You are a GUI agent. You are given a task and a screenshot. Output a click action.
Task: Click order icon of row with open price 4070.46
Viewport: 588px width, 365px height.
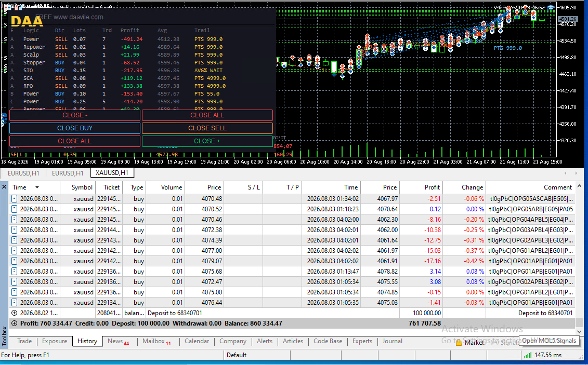point(14,220)
